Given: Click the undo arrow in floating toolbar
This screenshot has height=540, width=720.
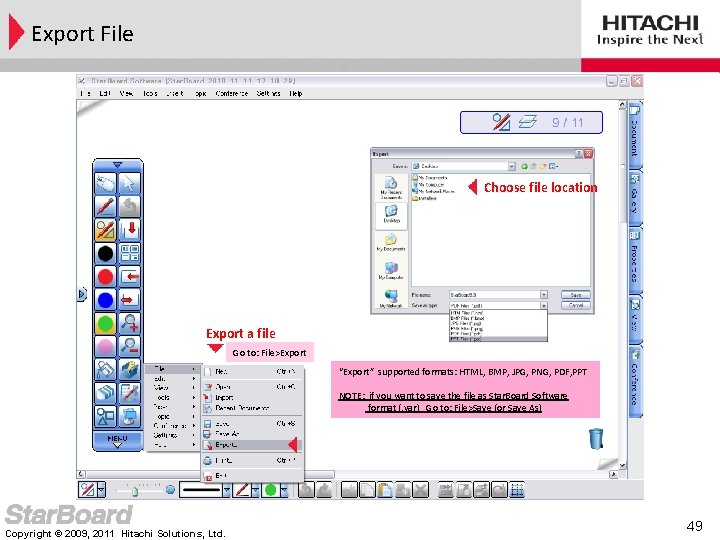Looking at the screenshot, I should 129,207.
